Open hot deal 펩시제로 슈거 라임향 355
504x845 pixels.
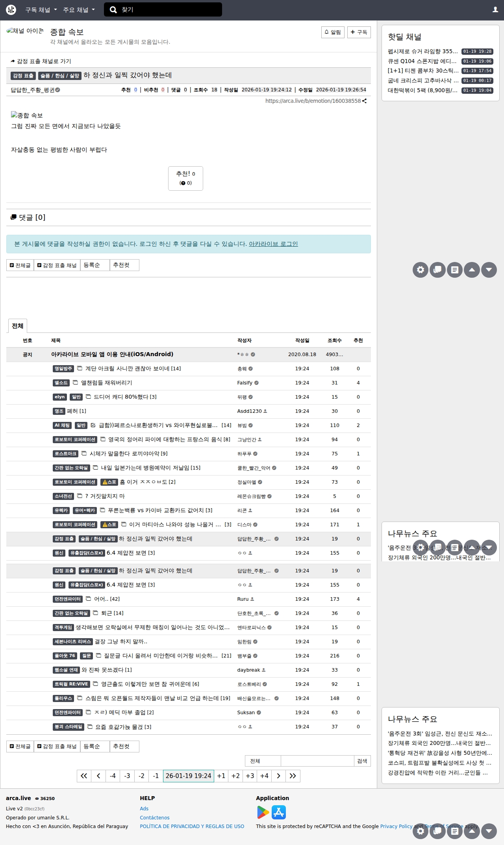pyautogui.click(x=422, y=51)
